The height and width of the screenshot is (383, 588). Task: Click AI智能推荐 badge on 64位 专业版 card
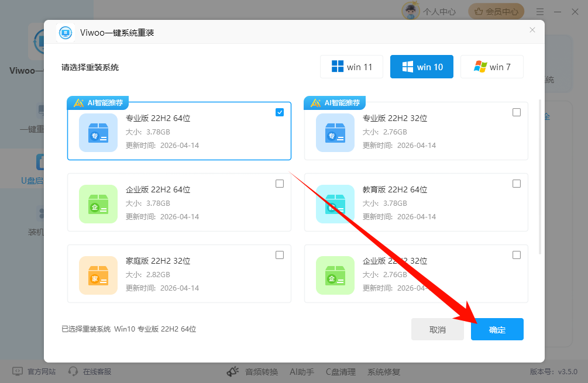pos(98,103)
